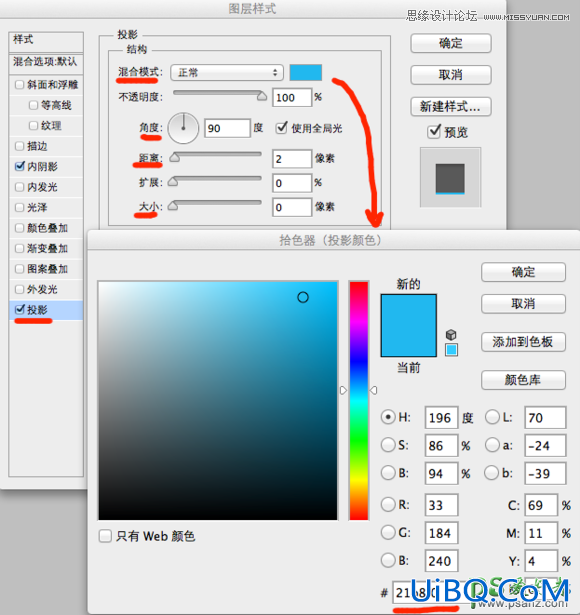
Task: Click the angle value field showing 90
Action: (x=227, y=128)
